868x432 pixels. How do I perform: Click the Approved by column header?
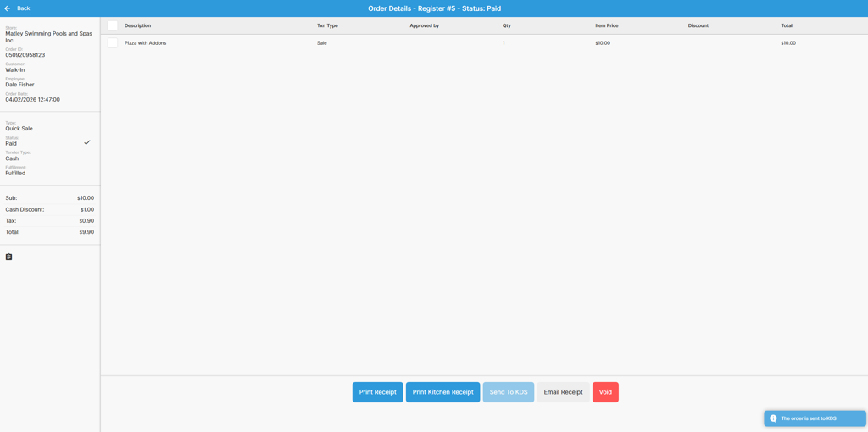click(x=424, y=25)
